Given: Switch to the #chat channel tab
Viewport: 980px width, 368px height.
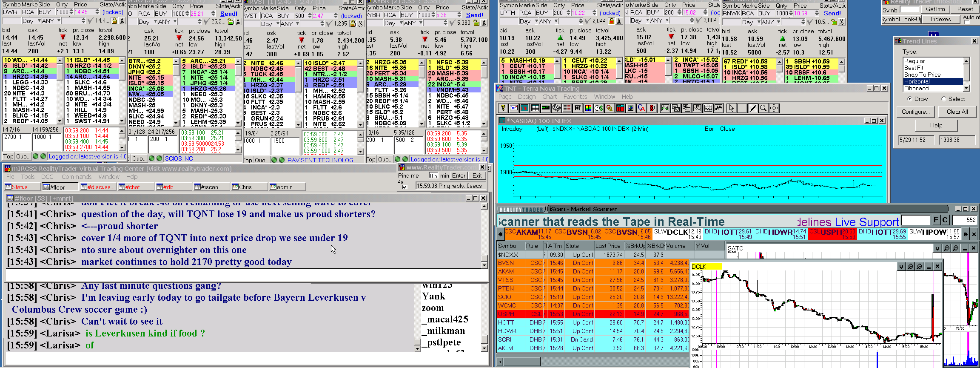Looking at the screenshot, I should point(130,187).
